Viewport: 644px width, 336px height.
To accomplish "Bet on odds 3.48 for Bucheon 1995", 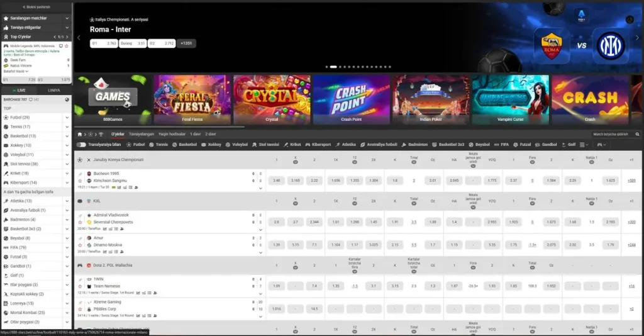I will (x=277, y=181).
